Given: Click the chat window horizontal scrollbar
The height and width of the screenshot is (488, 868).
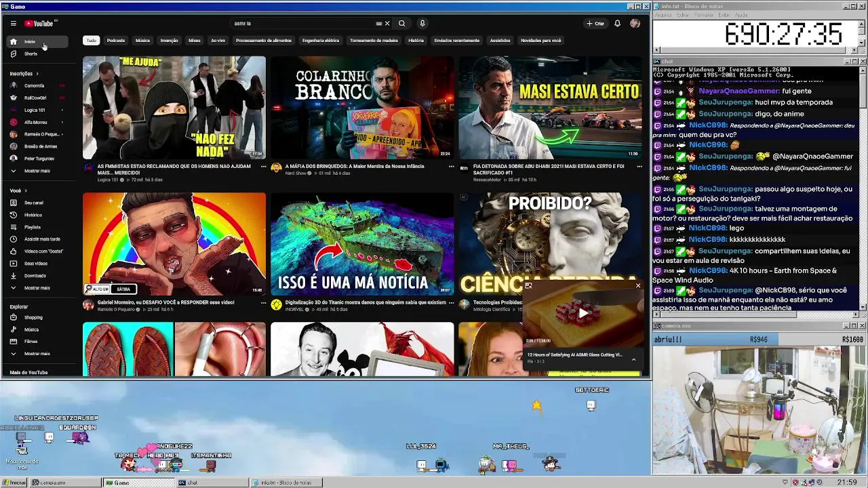Looking at the screenshot, I should (x=755, y=314).
